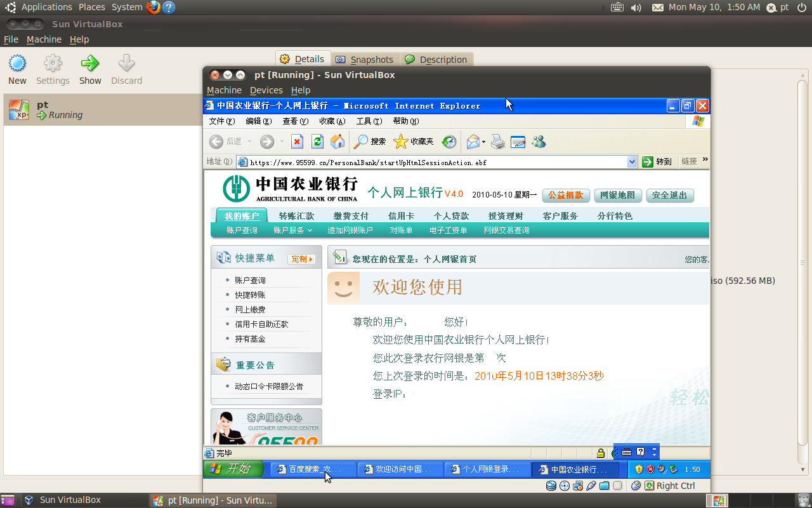Click the VirtualBox shared folders status icon
Viewport: 812px width, 508px height.
pyautogui.click(x=604, y=486)
